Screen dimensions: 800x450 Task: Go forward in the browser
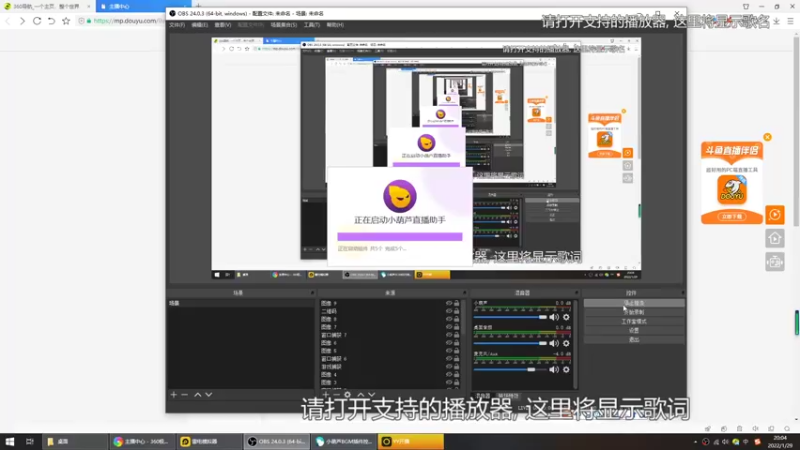[22, 21]
